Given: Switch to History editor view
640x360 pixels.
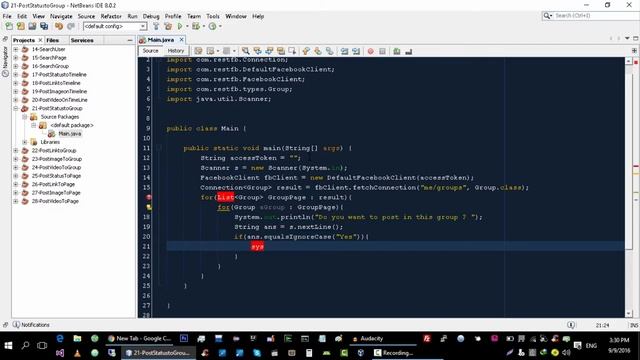Looking at the screenshot, I should pos(176,51).
